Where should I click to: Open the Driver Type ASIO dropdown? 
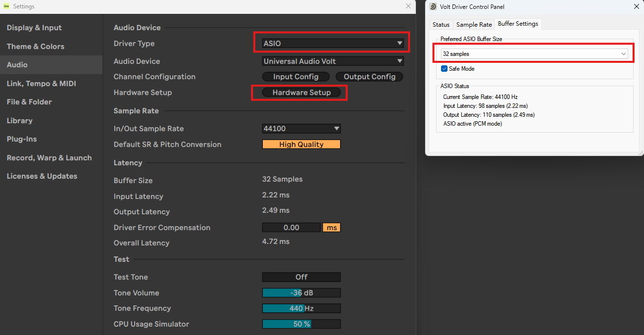(x=333, y=44)
